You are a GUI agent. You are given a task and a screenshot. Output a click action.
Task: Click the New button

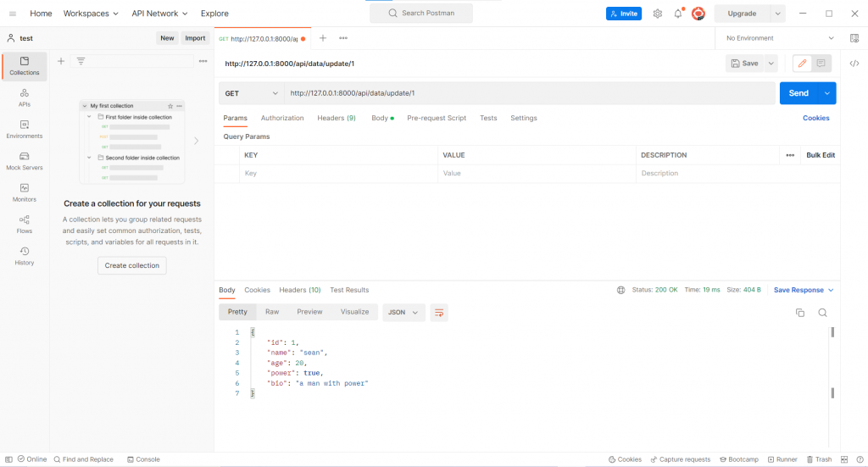[167, 38]
